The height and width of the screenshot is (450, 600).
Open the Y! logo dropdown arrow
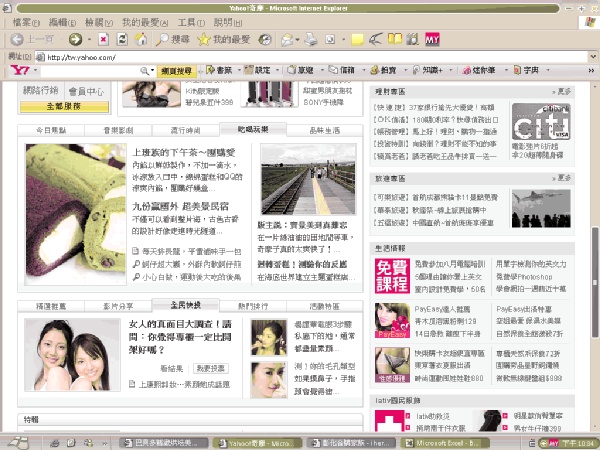click(x=35, y=70)
